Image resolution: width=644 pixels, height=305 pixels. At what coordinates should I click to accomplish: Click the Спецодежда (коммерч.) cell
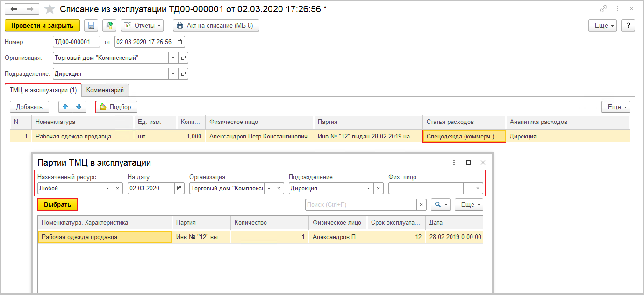[464, 136]
